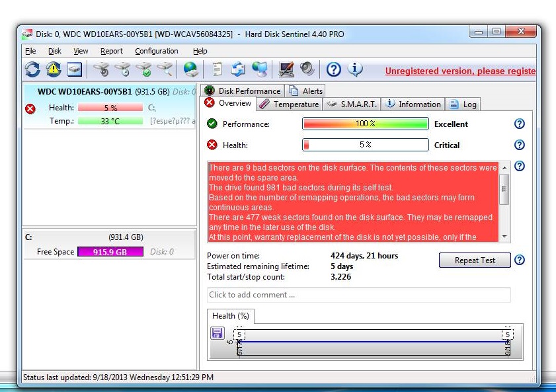The image size is (556, 392).
Task: Click the help icon beside Health Critical
Action: [x=520, y=145]
